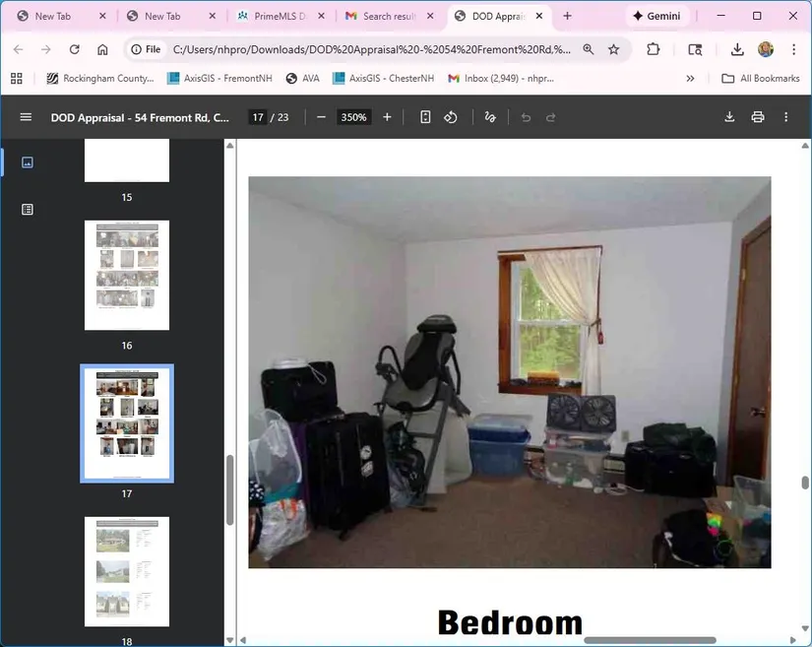
Task: Click the fit to page icon
Action: tap(425, 117)
